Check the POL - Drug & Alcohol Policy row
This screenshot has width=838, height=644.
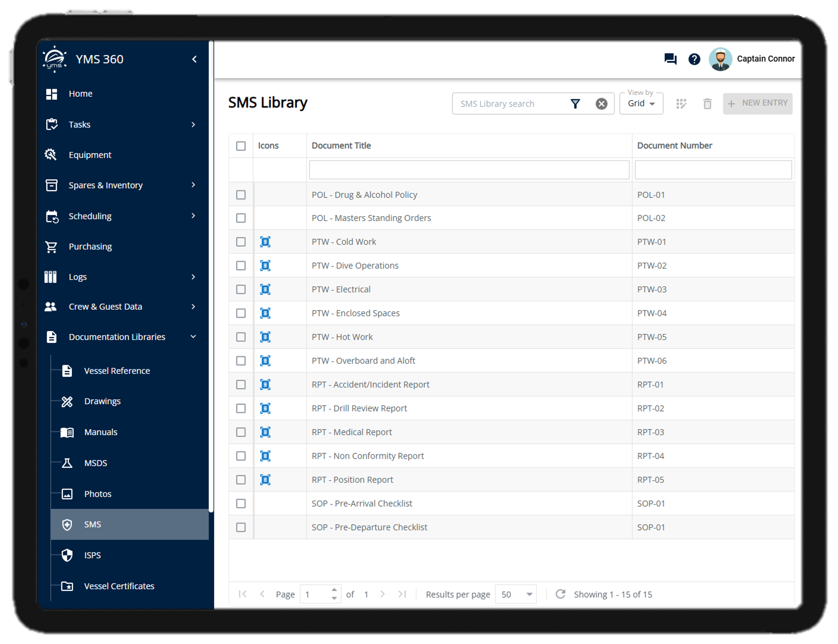pos(241,195)
